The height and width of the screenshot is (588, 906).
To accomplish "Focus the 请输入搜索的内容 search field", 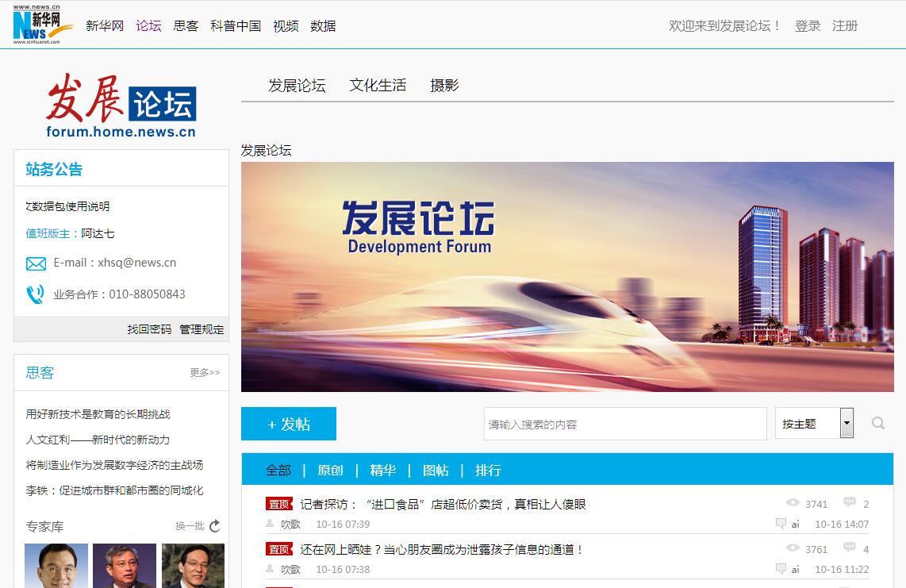I will coord(624,424).
